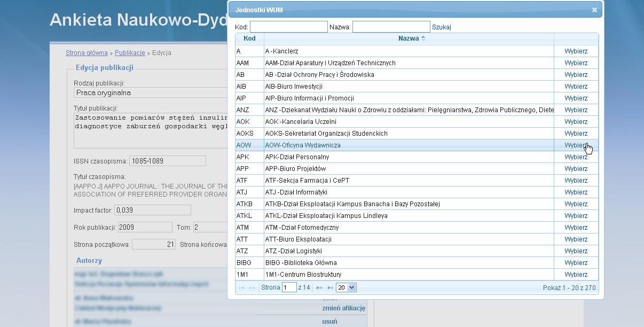Choose Wybierz for ATF-Sekcja Farmacja i CePT
Image resolution: width=644 pixels, height=327 pixels.
pyautogui.click(x=576, y=181)
